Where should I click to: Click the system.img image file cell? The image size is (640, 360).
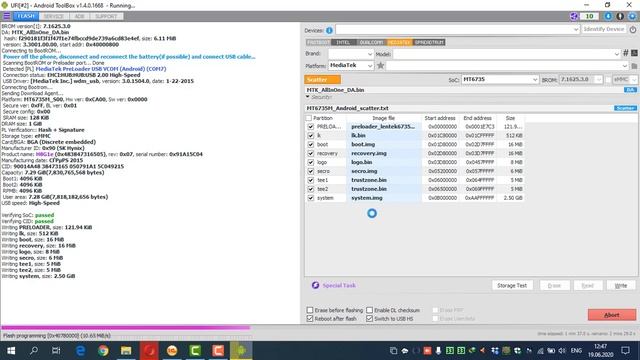[x=384, y=198]
